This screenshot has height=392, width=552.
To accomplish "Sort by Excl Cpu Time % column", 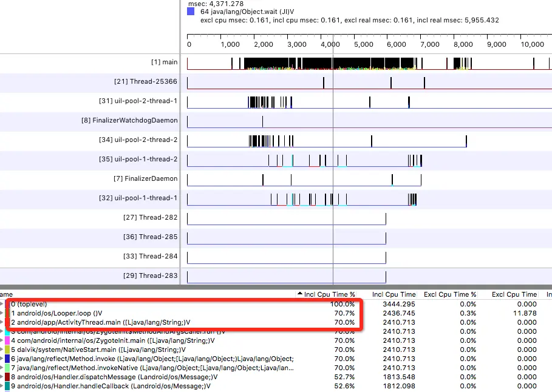I will [x=449, y=294].
